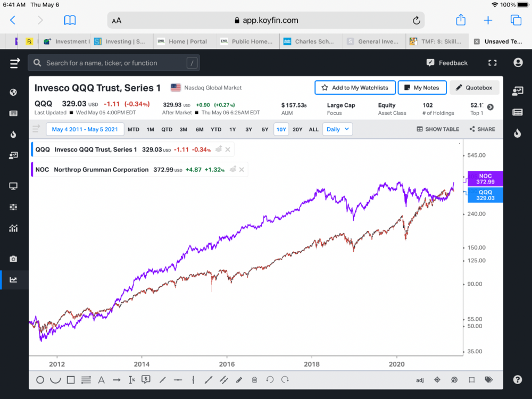The width and height of the screenshot is (532, 399).
Task: Open the heatmap grid icon in the left sidebar
Action: pos(13,207)
